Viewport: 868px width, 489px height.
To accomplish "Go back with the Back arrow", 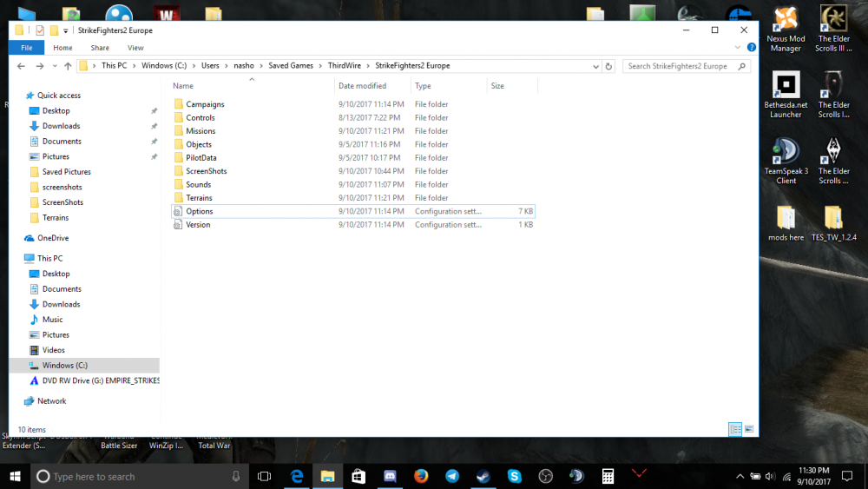I will click(21, 66).
